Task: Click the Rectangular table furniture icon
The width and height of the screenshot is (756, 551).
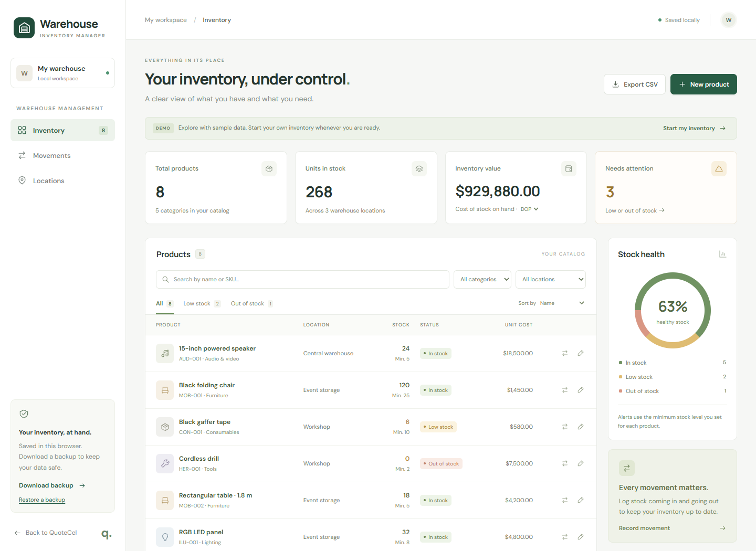Action: [x=165, y=500]
